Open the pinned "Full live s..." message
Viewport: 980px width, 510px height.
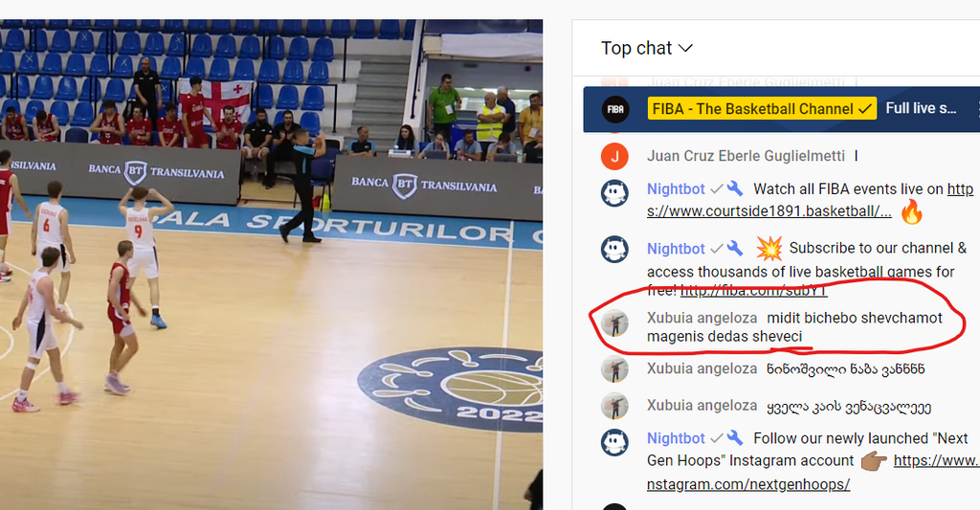[x=921, y=108]
